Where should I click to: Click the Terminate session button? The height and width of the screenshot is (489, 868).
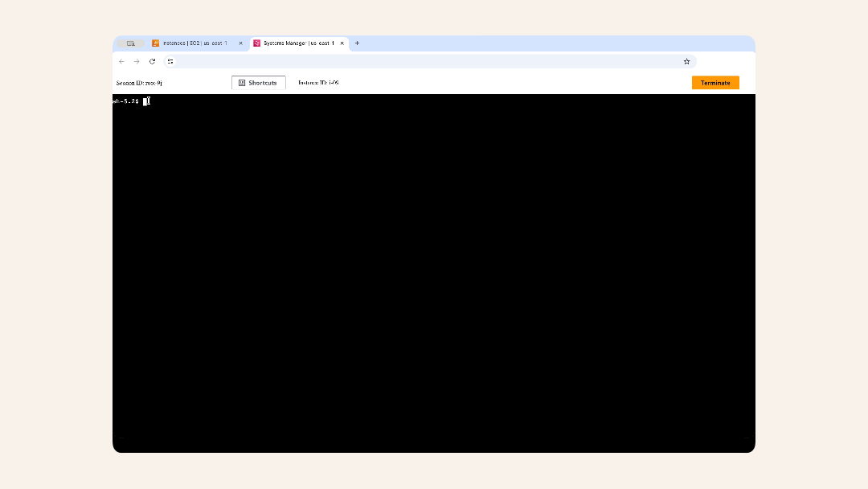pyautogui.click(x=715, y=82)
